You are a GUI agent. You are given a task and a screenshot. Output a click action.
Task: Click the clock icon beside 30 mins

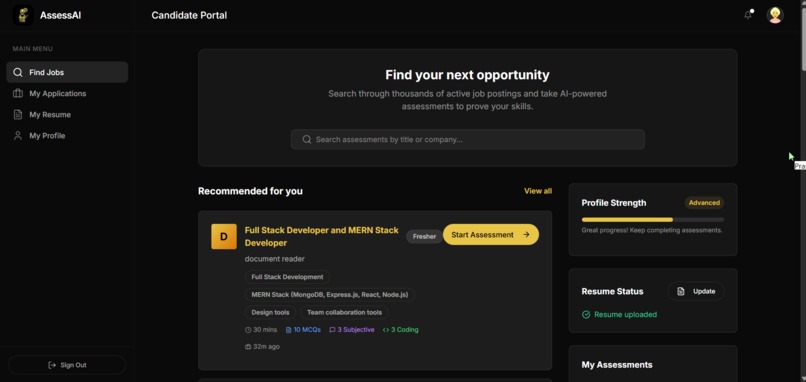click(248, 330)
